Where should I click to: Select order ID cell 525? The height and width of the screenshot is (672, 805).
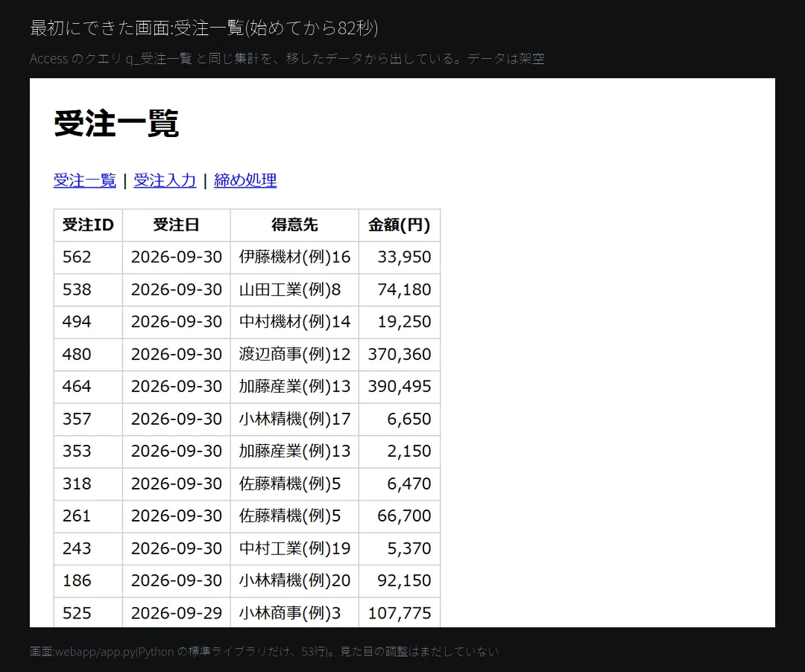click(x=88, y=612)
